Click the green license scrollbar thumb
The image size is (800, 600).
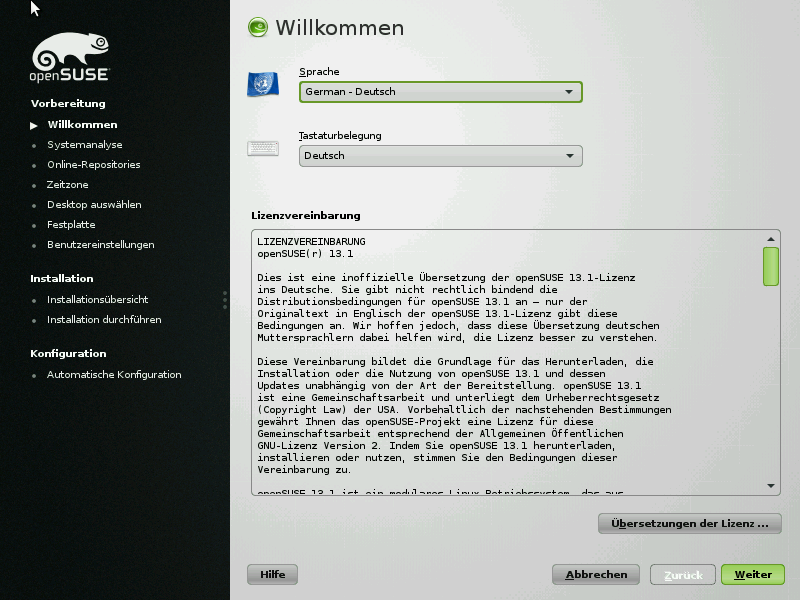click(x=771, y=266)
